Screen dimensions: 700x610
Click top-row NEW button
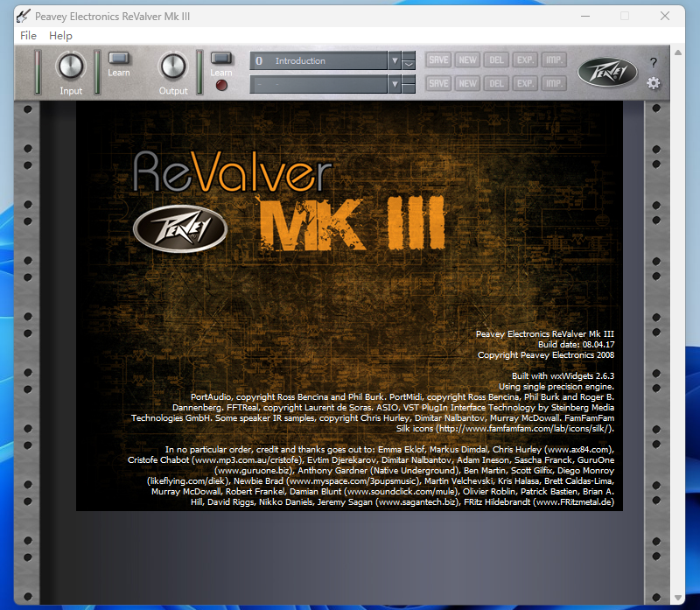point(467,60)
